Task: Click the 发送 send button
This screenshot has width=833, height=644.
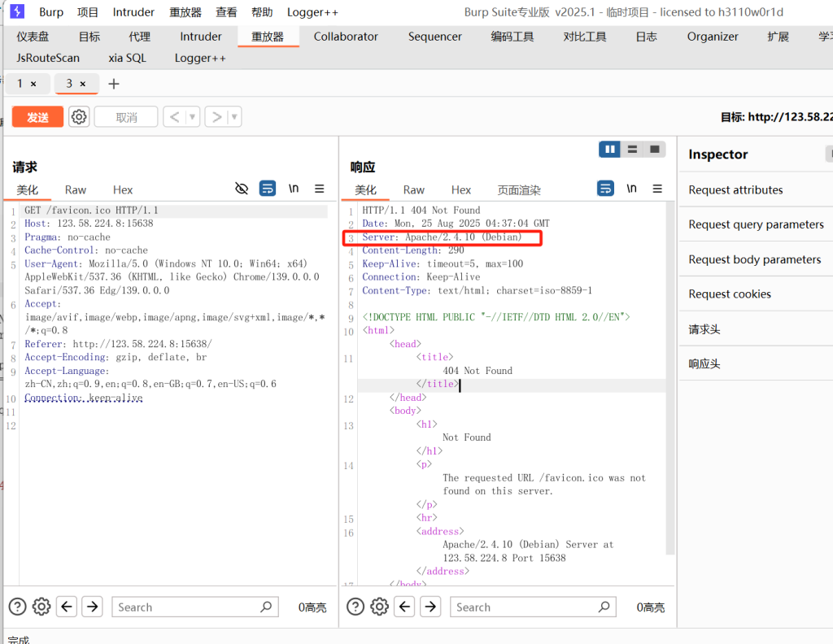Action: click(x=37, y=117)
